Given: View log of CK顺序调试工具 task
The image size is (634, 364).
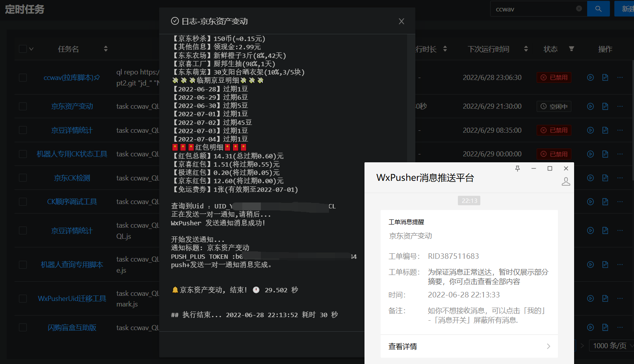Looking at the screenshot, I should click(605, 202).
